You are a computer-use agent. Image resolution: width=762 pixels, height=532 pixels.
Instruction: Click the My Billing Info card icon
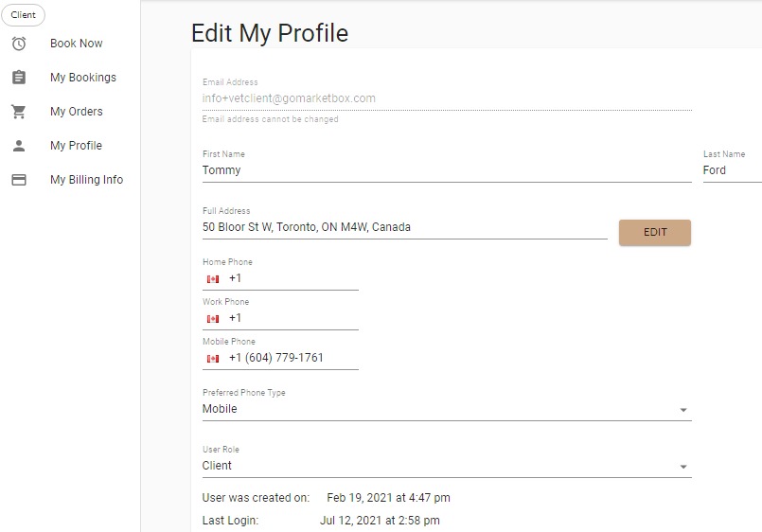click(x=19, y=180)
